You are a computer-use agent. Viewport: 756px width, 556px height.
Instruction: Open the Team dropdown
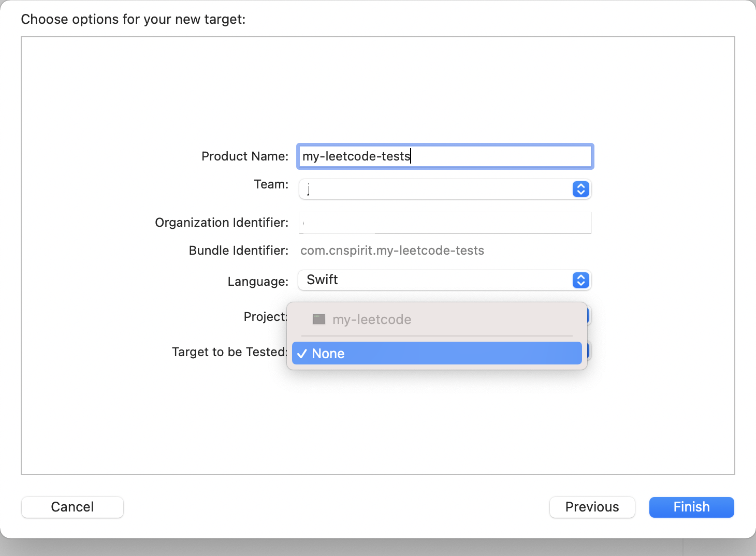tap(445, 189)
